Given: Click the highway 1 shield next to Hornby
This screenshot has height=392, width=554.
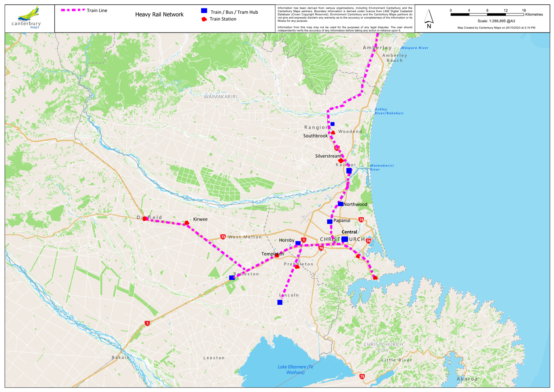Looking at the screenshot, I should (x=304, y=240).
